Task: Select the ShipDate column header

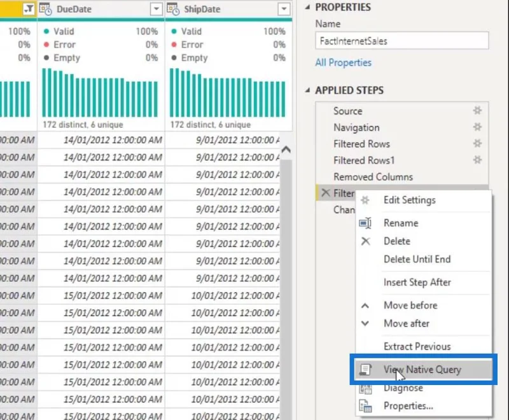Action: [228, 9]
